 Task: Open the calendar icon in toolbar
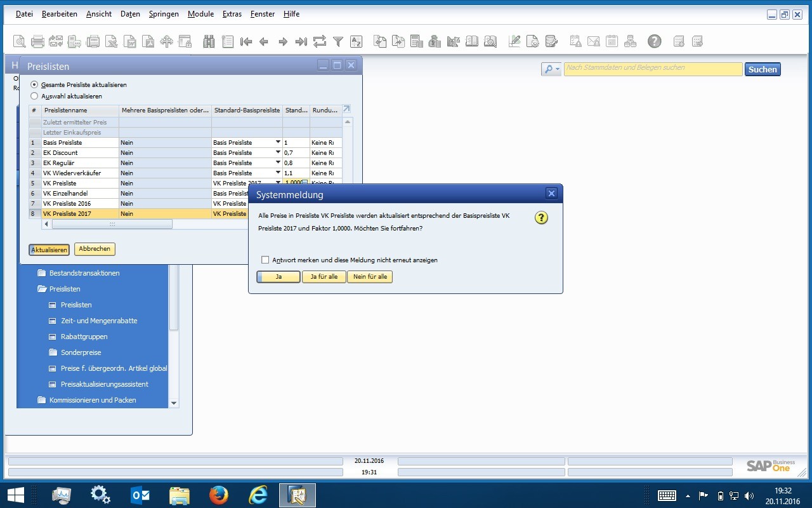coord(612,42)
